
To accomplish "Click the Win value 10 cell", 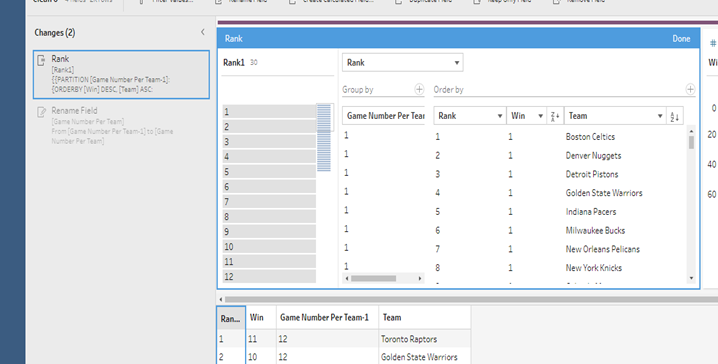I will 261,357.
